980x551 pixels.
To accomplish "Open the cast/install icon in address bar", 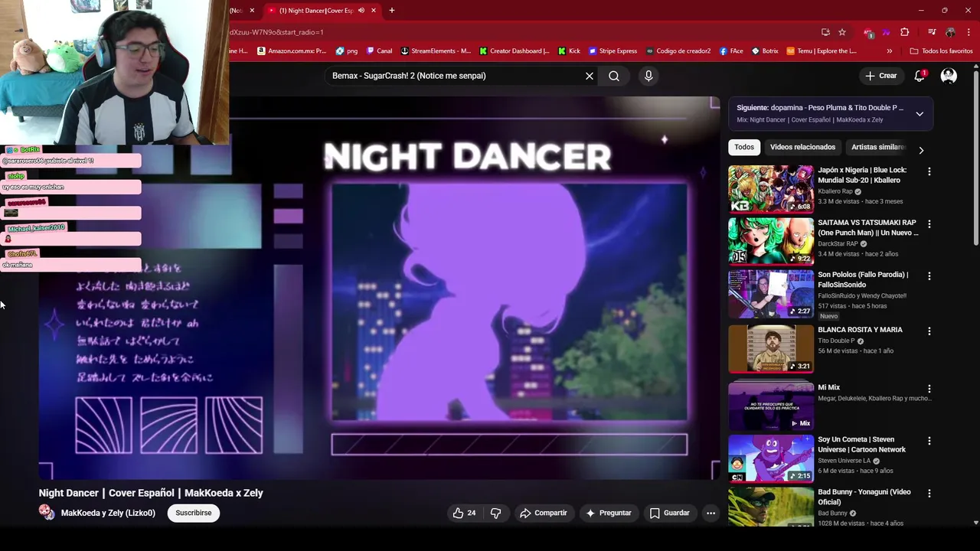I will pos(825,32).
